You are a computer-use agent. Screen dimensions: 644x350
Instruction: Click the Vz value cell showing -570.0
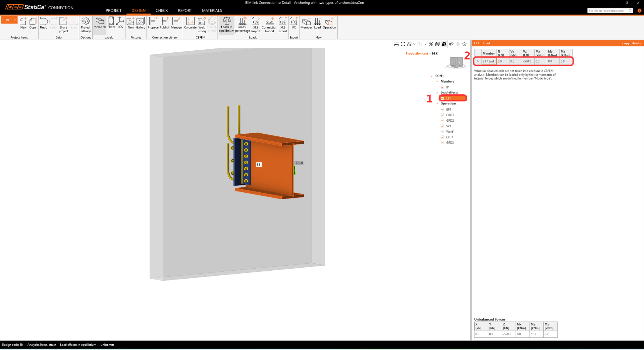click(x=528, y=61)
